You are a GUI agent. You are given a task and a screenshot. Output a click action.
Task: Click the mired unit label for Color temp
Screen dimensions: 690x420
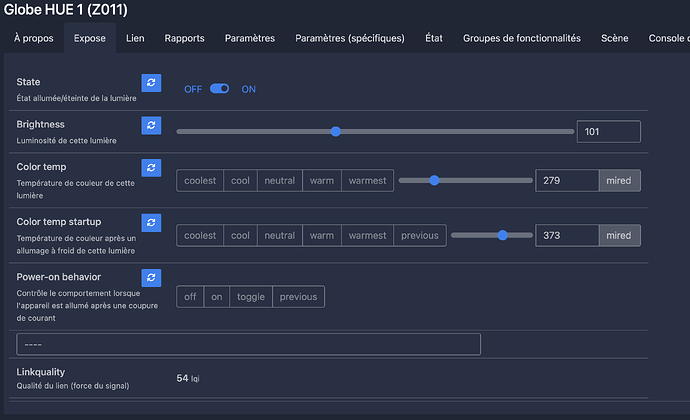[x=619, y=181]
